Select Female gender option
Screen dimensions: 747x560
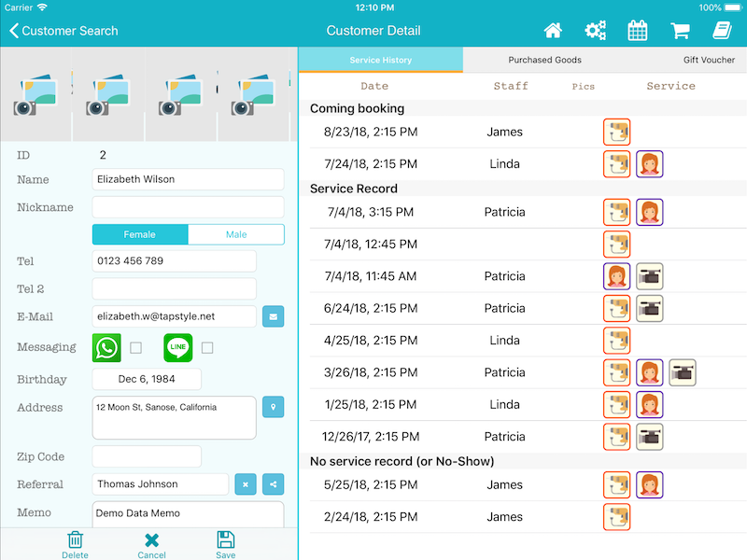(140, 234)
